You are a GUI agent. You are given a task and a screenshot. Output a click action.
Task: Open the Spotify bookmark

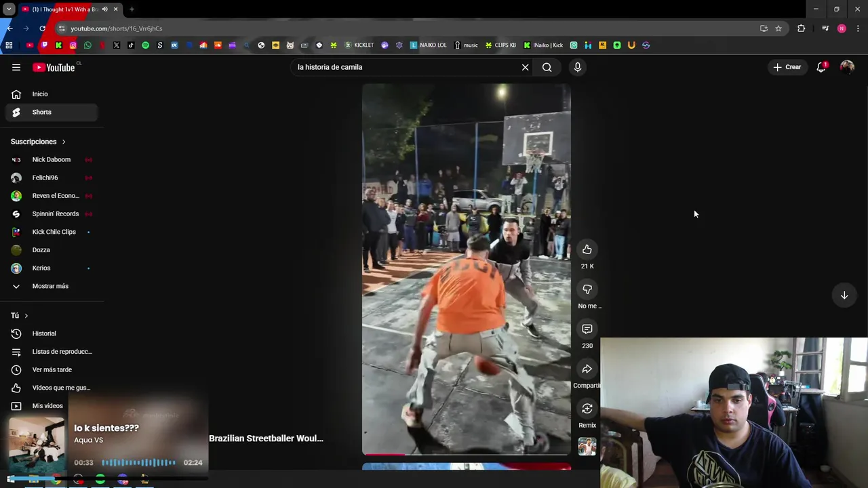(x=145, y=45)
